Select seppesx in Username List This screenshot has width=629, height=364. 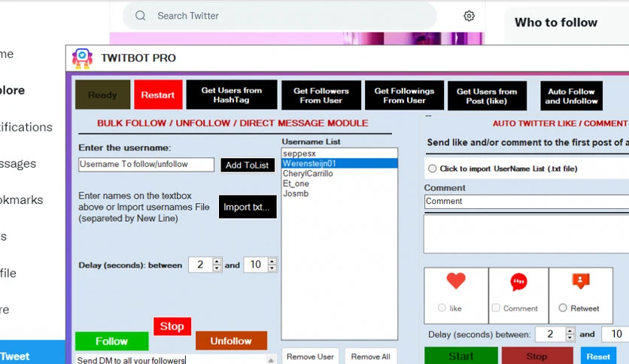pyautogui.click(x=339, y=153)
